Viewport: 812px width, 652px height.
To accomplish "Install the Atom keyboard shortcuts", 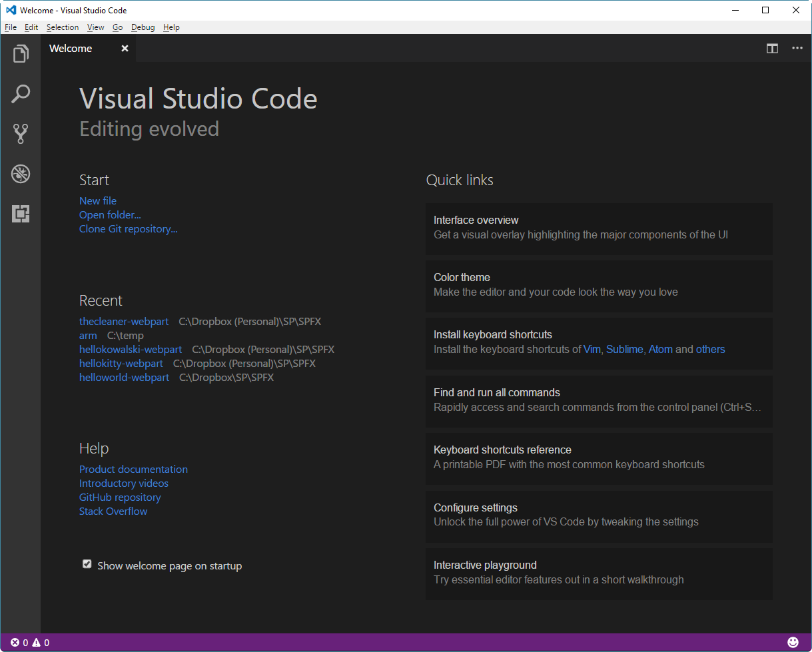I will point(661,349).
